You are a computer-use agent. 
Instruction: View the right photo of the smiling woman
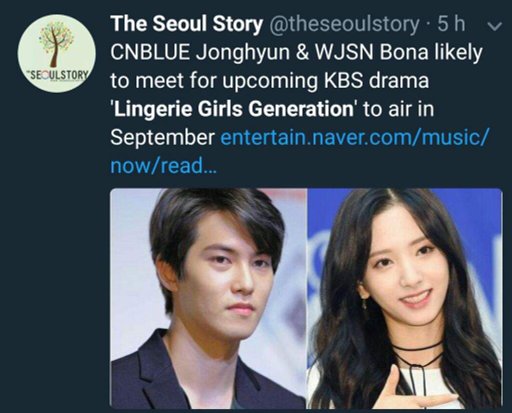click(x=405, y=298)
